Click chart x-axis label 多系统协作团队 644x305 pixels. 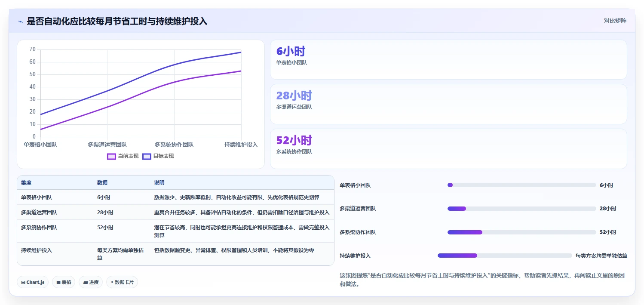[x=174, y=145]
